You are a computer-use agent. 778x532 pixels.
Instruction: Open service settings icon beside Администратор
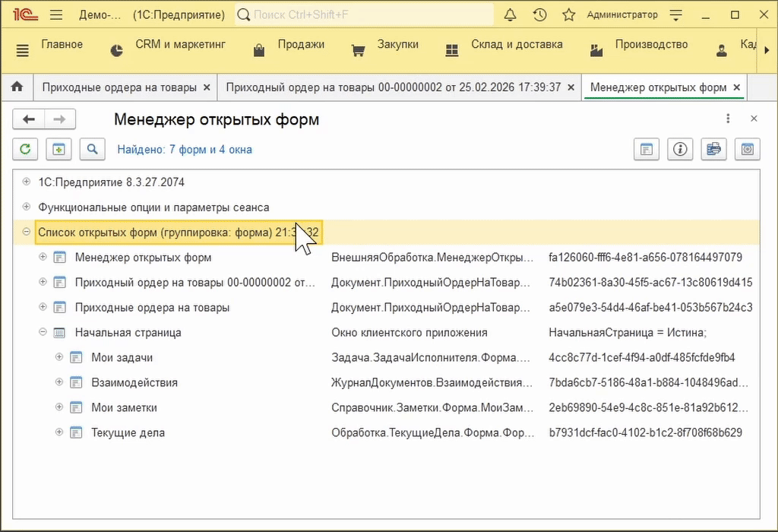(x=675, y=15)
